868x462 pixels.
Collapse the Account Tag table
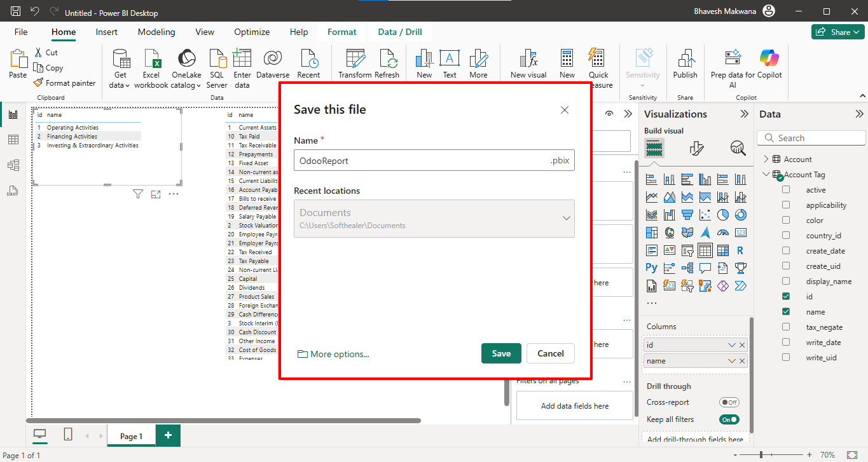pyautogui.click(x=766, y=175)
